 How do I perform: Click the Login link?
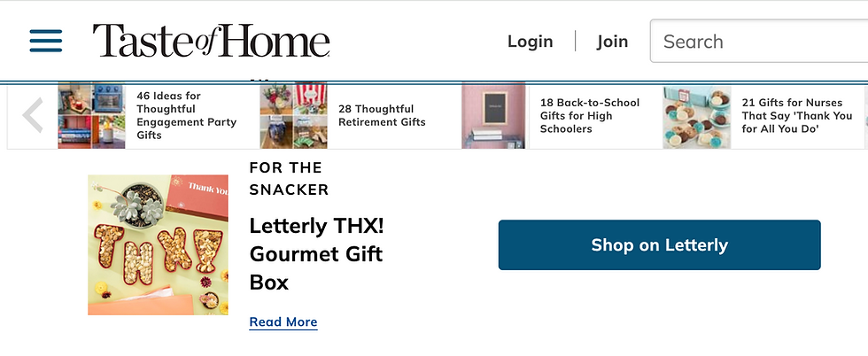coord(530,42)
